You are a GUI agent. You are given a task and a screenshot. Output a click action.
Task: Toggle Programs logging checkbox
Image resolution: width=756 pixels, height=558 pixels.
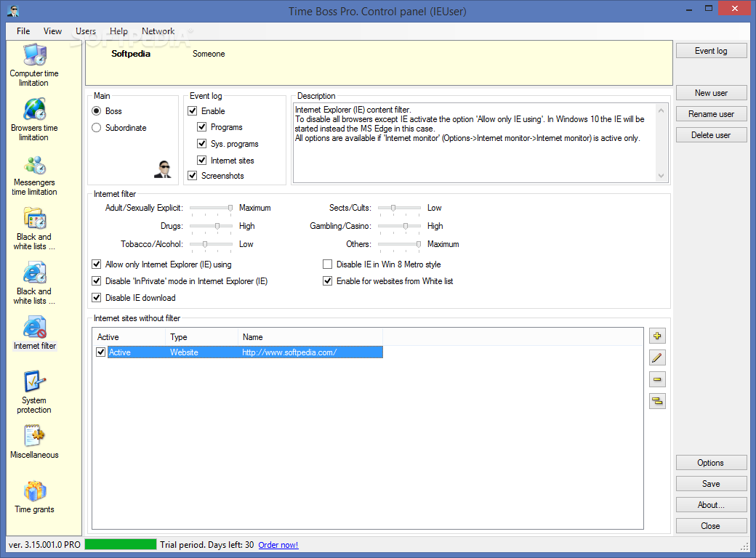click(x=202, y=127)
